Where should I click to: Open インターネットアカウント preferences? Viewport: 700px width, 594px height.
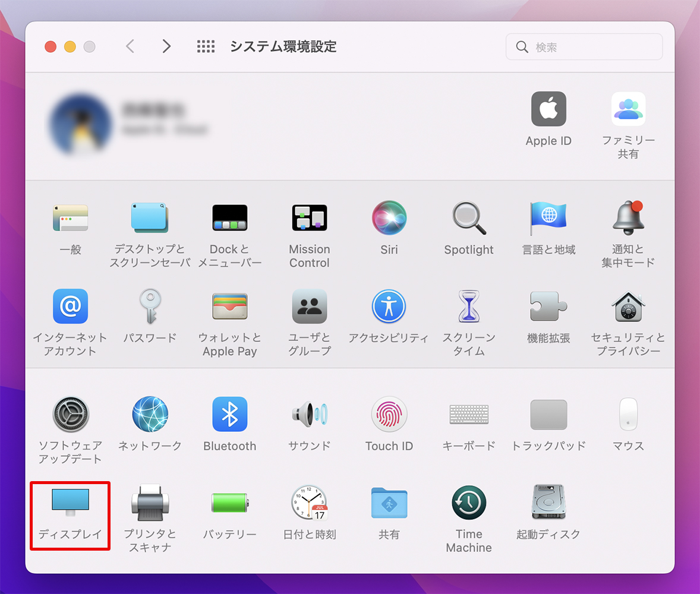coord(71,306)
